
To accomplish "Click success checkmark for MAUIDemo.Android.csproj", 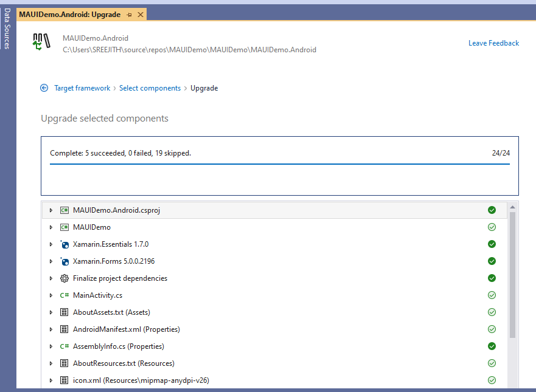I will click(x=492, y=210).
